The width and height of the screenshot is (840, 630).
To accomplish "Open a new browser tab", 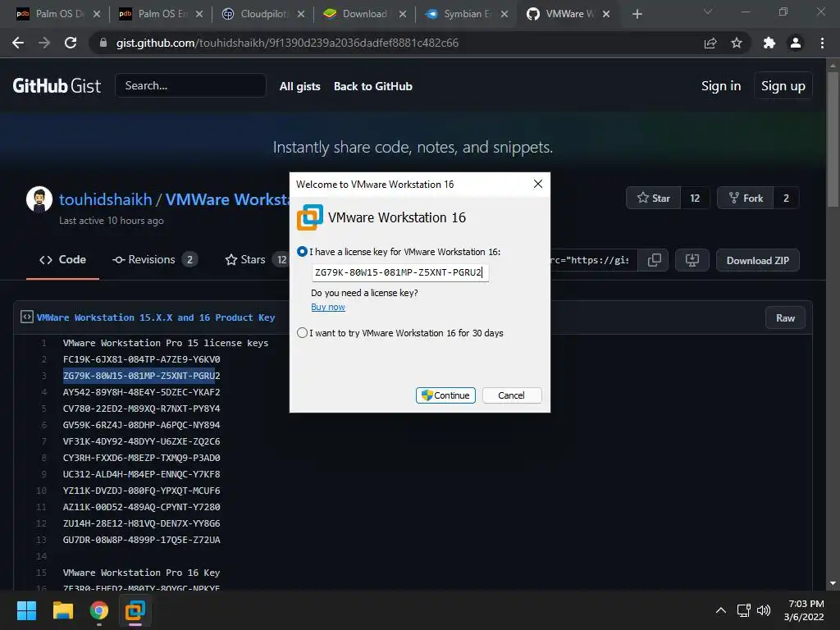I will pyautogui.click(x=637, y=14).
